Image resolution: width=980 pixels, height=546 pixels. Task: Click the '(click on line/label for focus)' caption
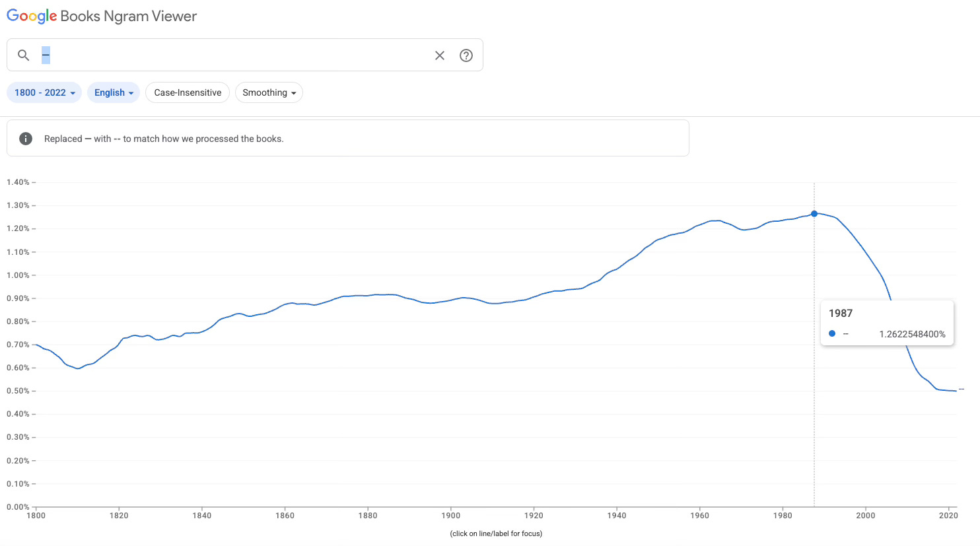pos(496,533)
